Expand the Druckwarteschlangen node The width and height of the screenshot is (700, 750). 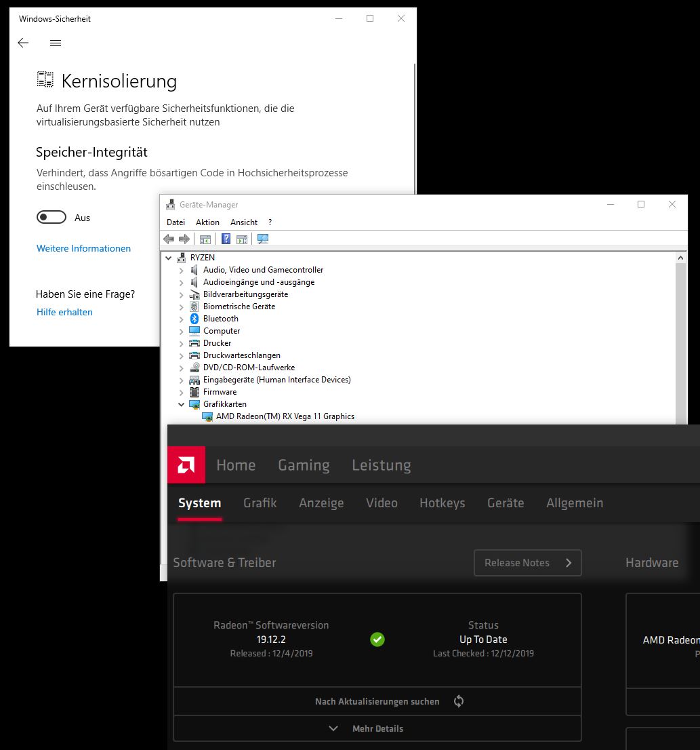coord(181,356)
